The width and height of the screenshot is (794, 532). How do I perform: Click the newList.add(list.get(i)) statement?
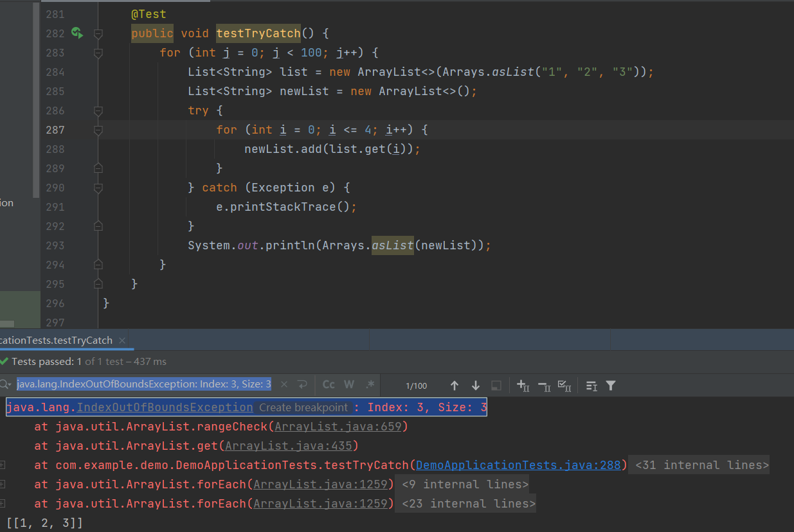click(x=332, y=149)
